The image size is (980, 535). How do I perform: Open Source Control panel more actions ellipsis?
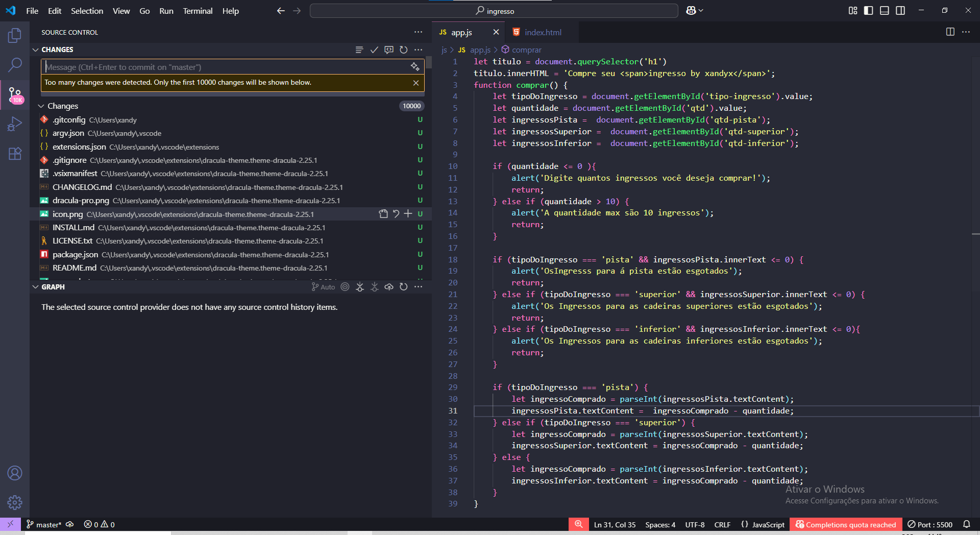pyautogui.click(x=419, y=32)
